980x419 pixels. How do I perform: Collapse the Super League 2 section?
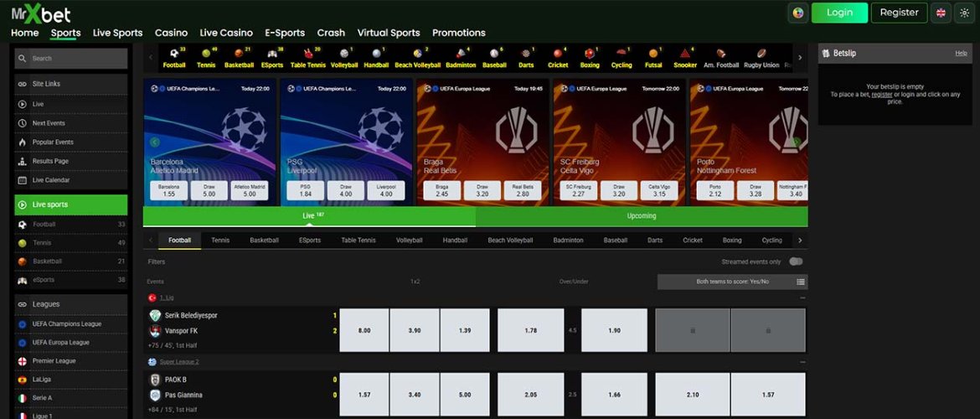(x=803, y=362)
